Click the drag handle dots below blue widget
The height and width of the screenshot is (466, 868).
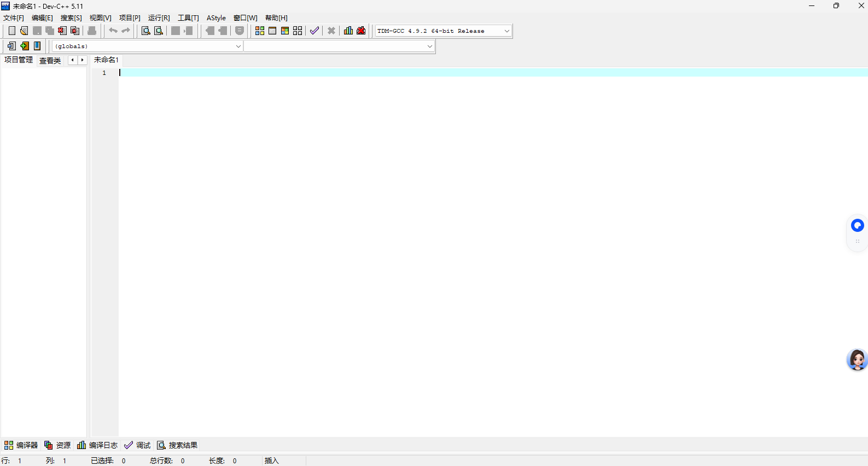pyautogui.click(x=857, y=241)
